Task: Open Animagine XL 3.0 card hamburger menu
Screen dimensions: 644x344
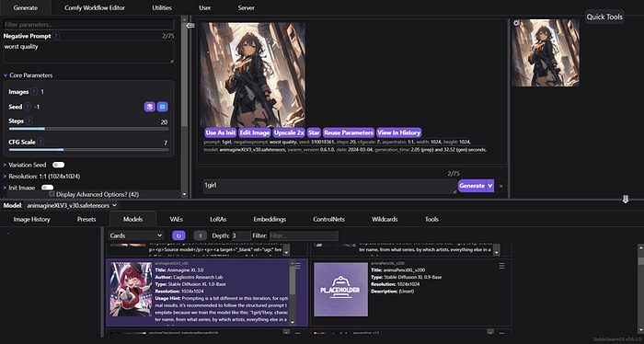Action: 298,266
